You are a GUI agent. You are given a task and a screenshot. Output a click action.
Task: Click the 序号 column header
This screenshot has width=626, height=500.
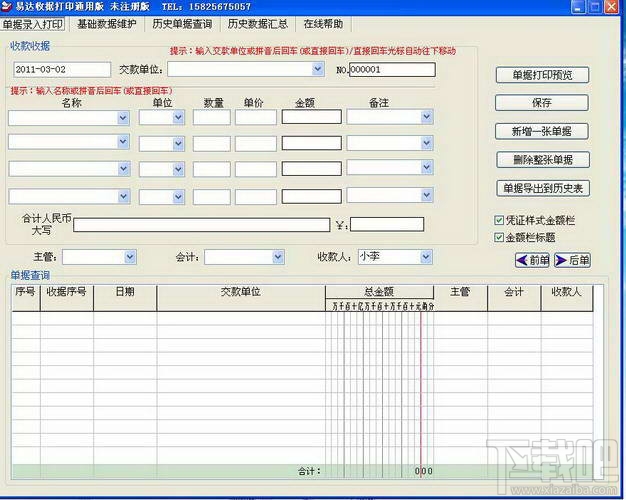coord(26,298)
